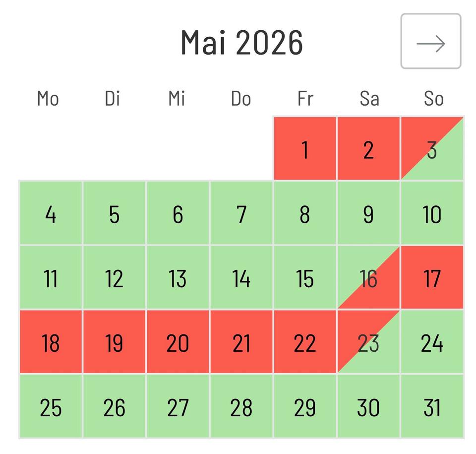Choose half-available day 23
The width and height of the screenshot is (476, 454).
368,342
